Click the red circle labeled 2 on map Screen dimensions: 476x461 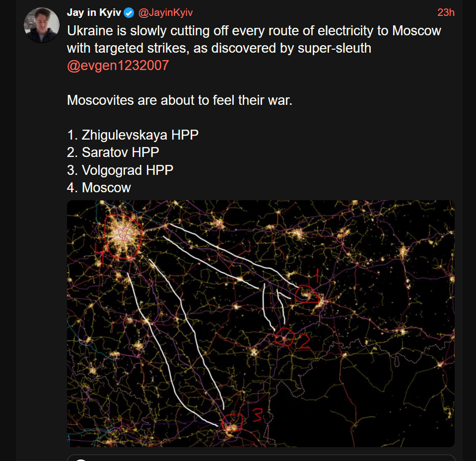click(x=284, y=338)
